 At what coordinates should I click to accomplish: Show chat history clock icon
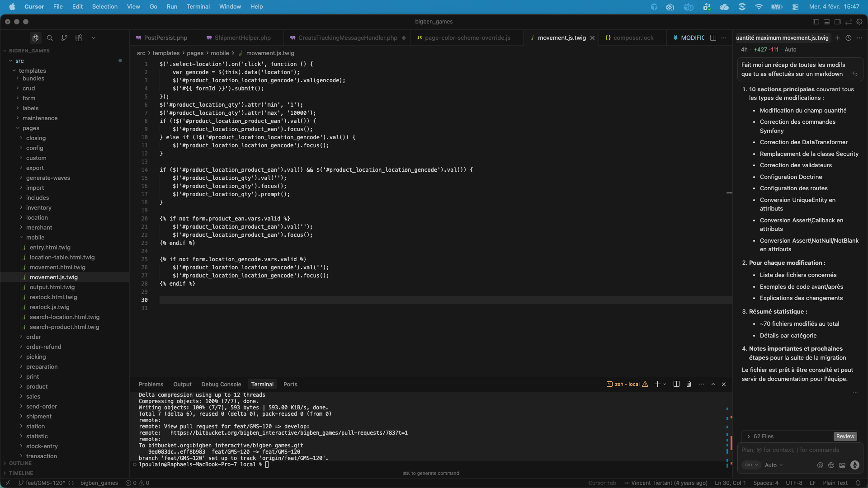[x=849, y=38]
